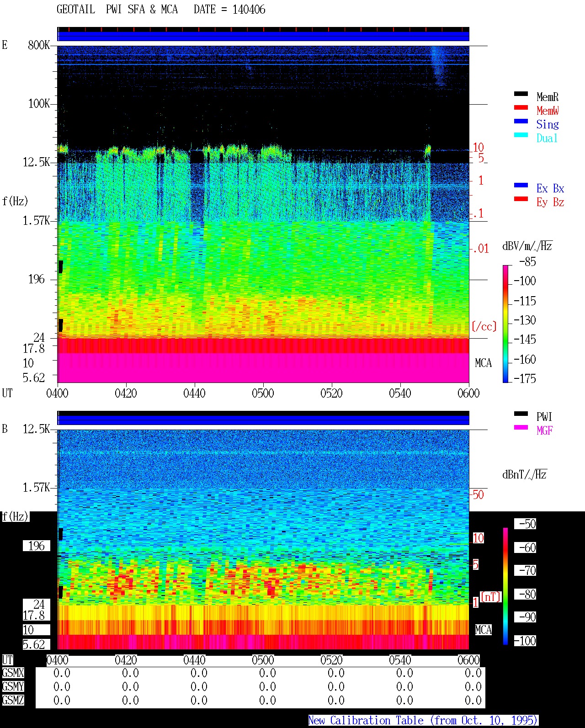The image size is (585, 728).
Task: Click the cyan Dual legend swatch
Action: coord(521,135)
